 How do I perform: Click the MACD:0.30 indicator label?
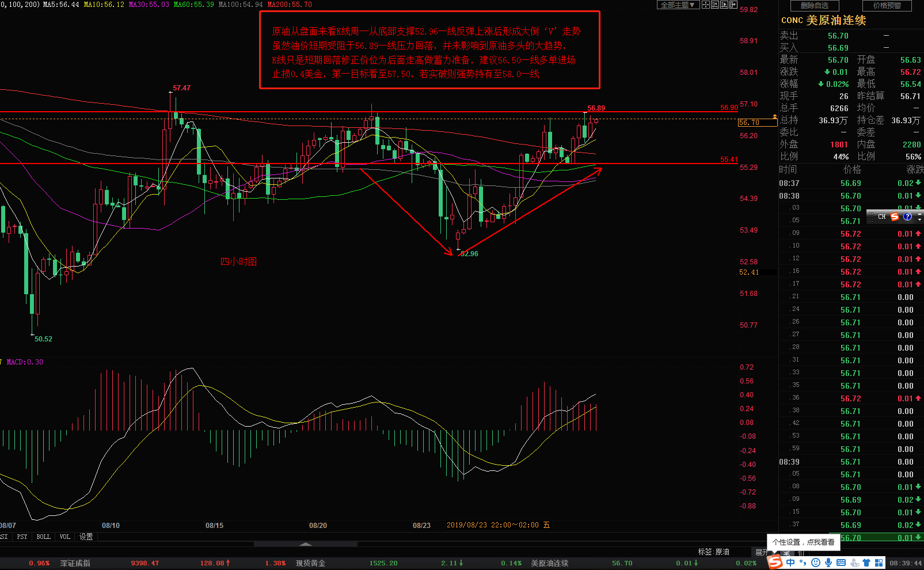(x=25, y=362)
